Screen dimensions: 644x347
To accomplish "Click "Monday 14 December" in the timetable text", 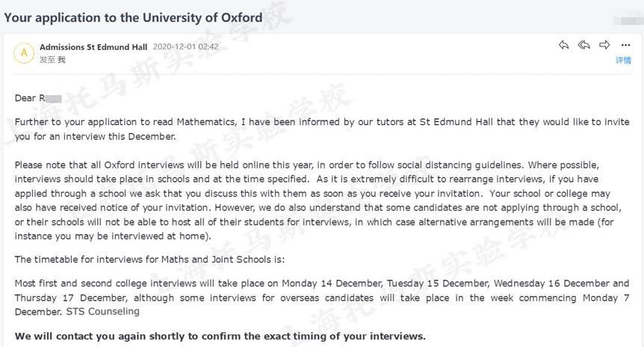I will (x=332, y=283).
